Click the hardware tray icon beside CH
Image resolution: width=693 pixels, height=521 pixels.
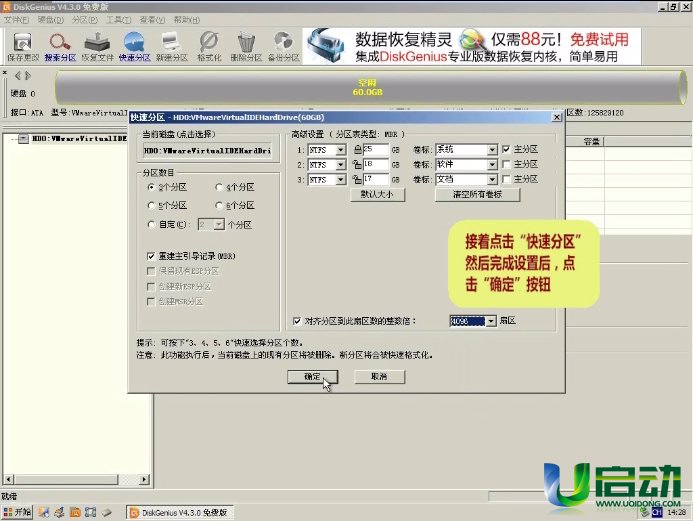645,512
